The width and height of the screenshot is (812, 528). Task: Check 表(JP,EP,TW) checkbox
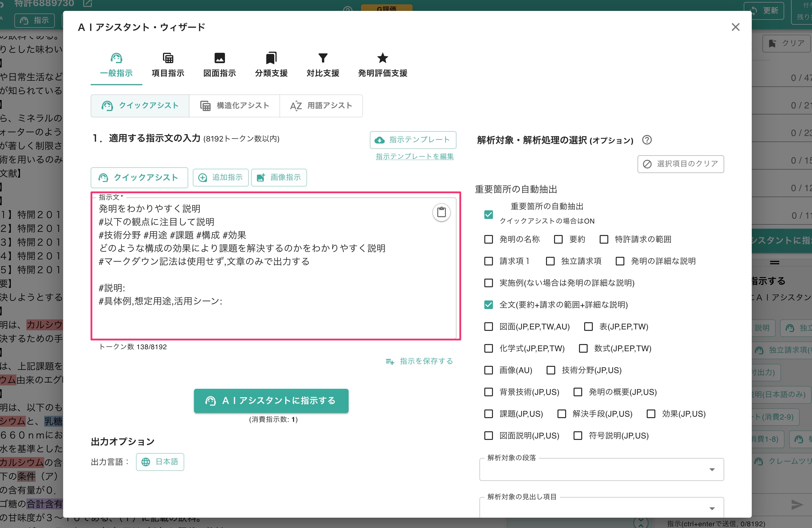[588, 327]
